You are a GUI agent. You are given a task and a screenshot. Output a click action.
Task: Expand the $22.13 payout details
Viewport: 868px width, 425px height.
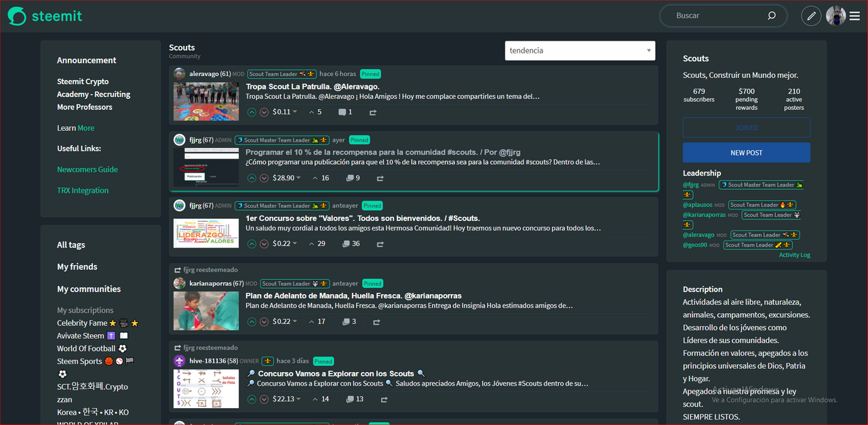pos(286,399)
